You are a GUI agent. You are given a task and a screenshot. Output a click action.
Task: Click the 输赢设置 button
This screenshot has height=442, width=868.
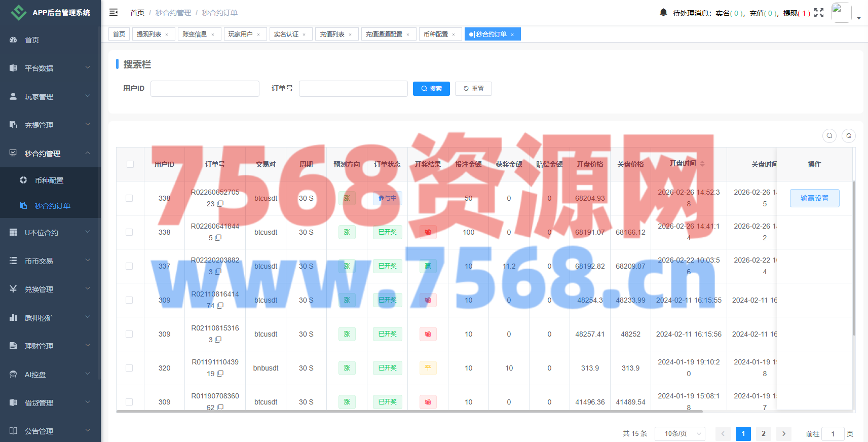[814, 198]
